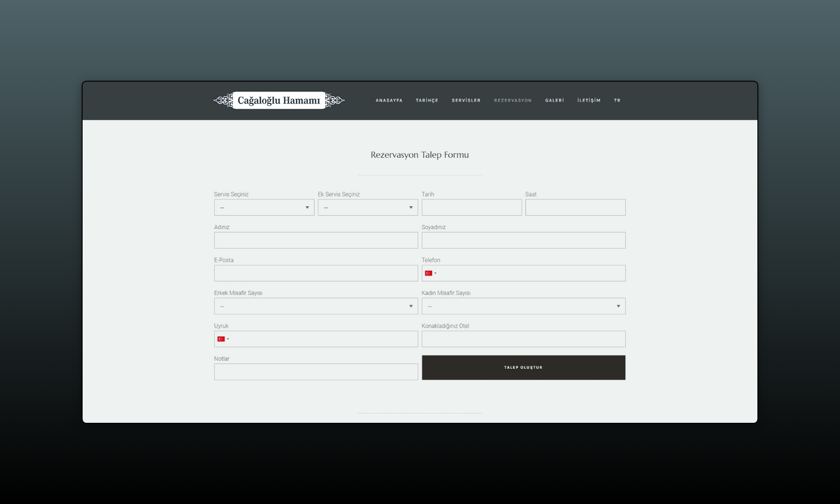This screenshot has width=840, height=504.
Task: Open the Tarihçe menu item
Action: (427, 100)
